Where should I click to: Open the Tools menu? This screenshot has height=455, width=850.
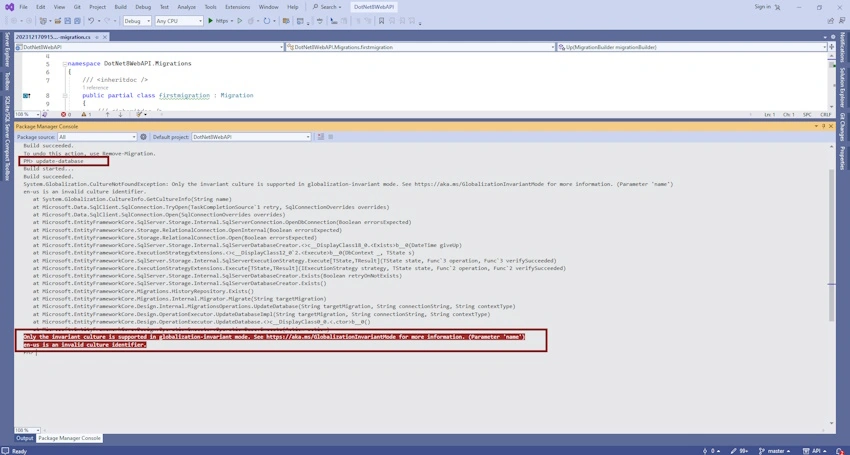(210, 7)
